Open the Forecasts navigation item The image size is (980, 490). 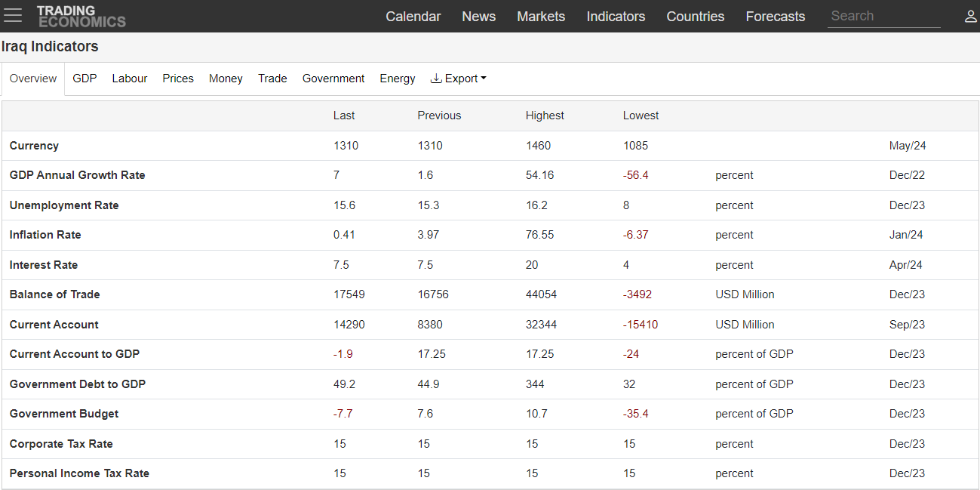[776, 16]
